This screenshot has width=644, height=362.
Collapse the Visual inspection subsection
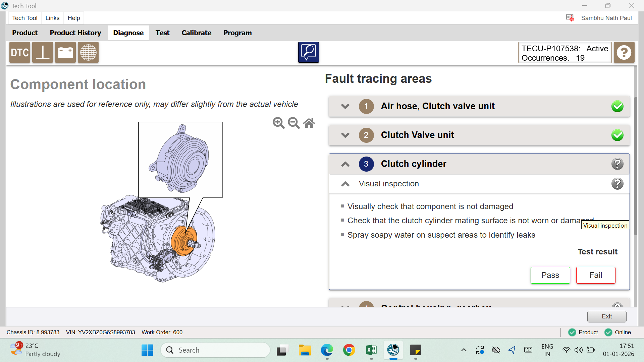pos(345,184)
